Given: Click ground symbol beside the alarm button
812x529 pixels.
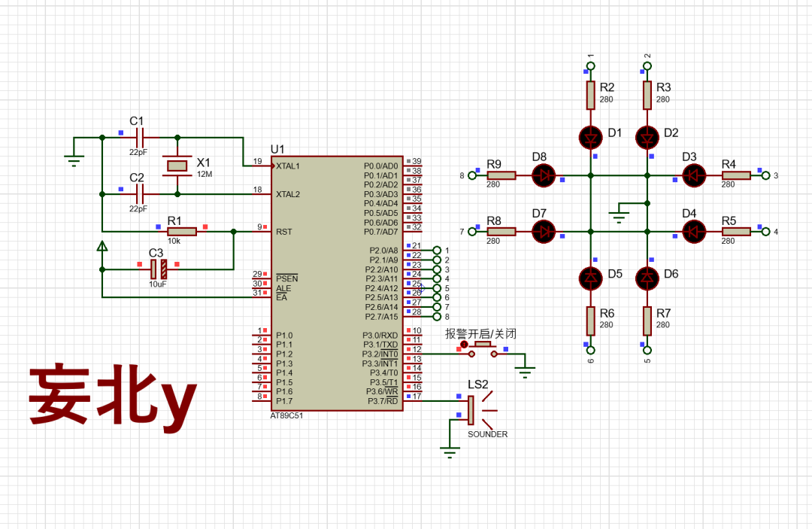Looking at the screenshot, I should click(x=525, y=371).
